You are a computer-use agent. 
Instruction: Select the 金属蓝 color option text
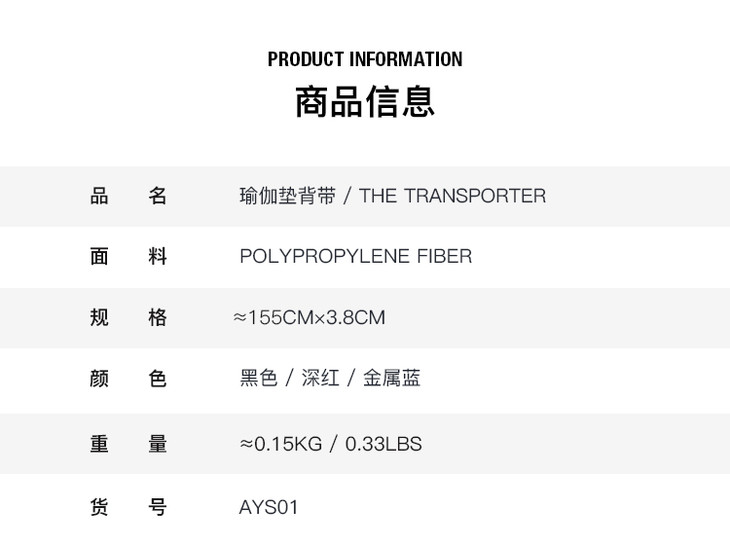coord(392,379)
